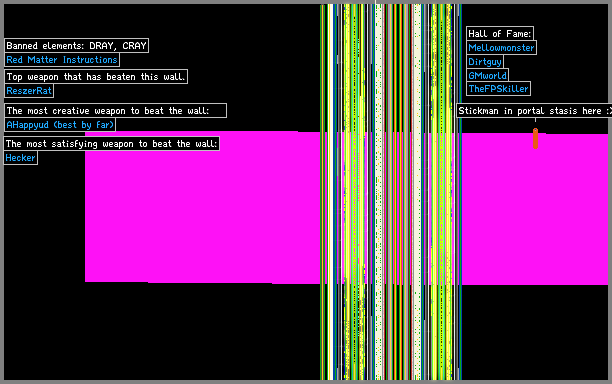
Task: Select the Top weapon that has beaten sign
Action: coord(96,76)
